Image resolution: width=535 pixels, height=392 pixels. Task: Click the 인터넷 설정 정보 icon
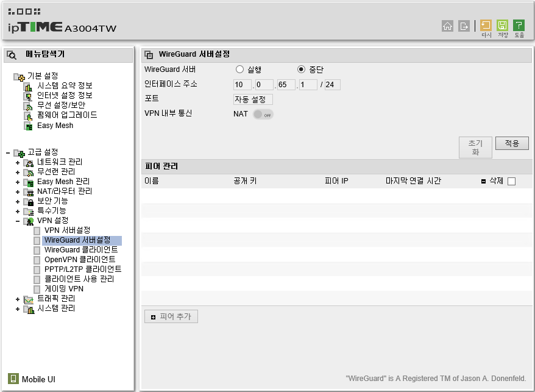pos(28,97)
